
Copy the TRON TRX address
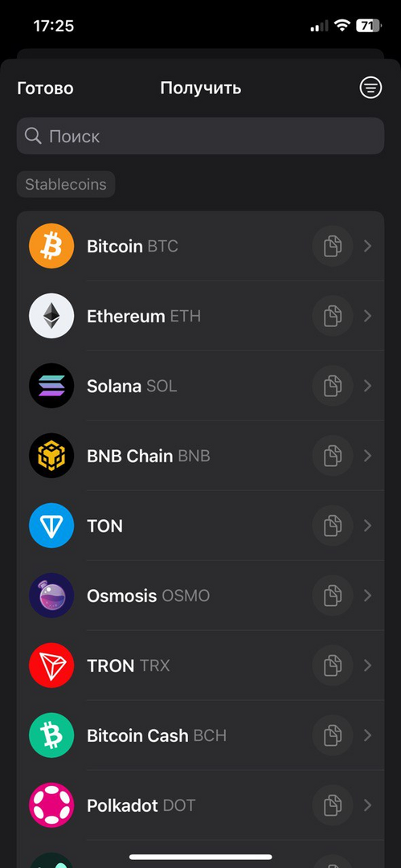tap(333, 665)
